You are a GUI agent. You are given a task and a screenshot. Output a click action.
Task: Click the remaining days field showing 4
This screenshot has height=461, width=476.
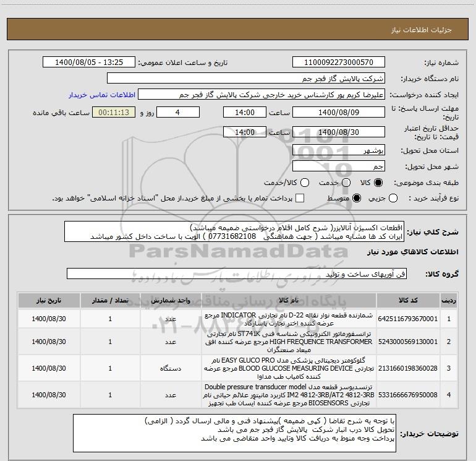(x=178, y=113)
